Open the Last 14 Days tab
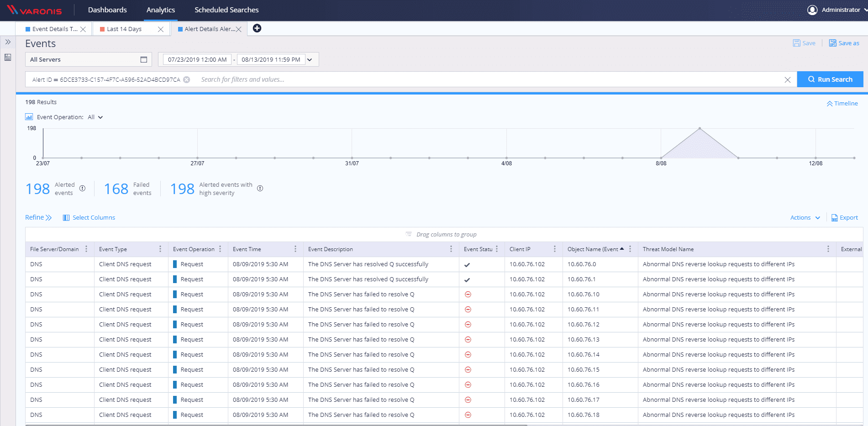Viewport: 868px width, 426px height. point(124,29)
